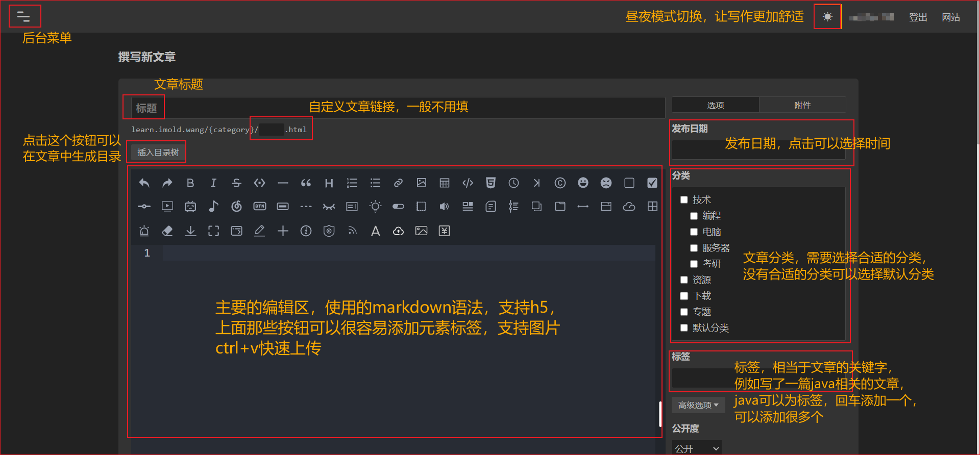Check the 电脑 category
Viewport: 980px width, 455px height.
point(694,232)
